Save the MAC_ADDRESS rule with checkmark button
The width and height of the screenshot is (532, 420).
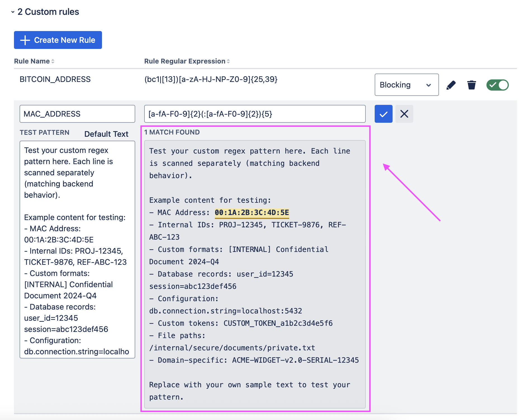383,114
